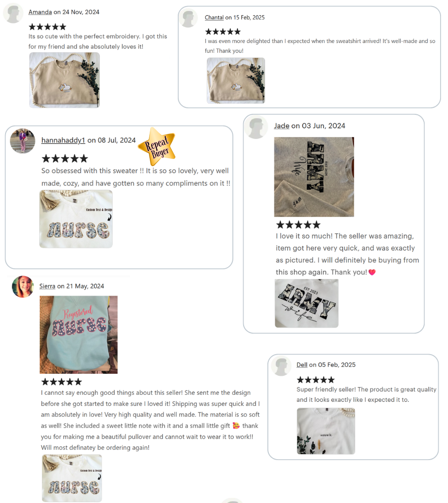Open Dell's reviewer profile link
The height and width of the screenshot is (503, 448).
point(302,365)
